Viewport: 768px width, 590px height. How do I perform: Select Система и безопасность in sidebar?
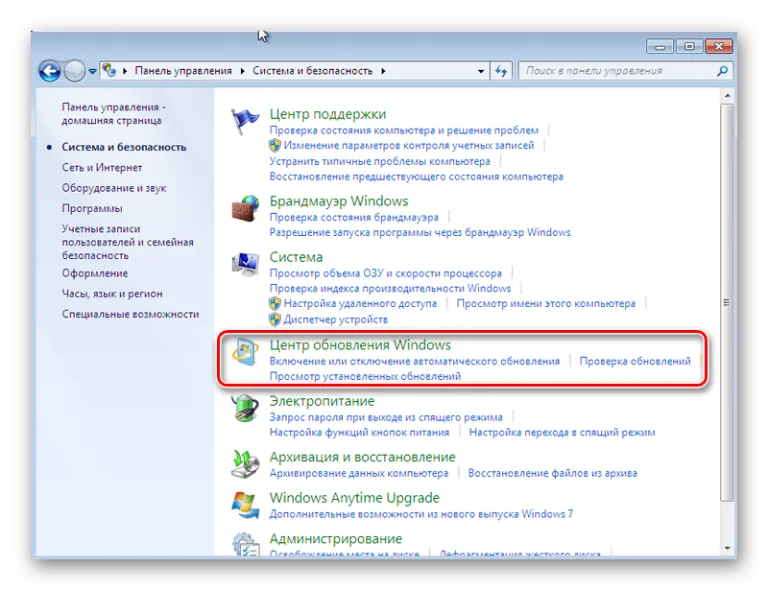pyautogui.click(x=124, y=147)
